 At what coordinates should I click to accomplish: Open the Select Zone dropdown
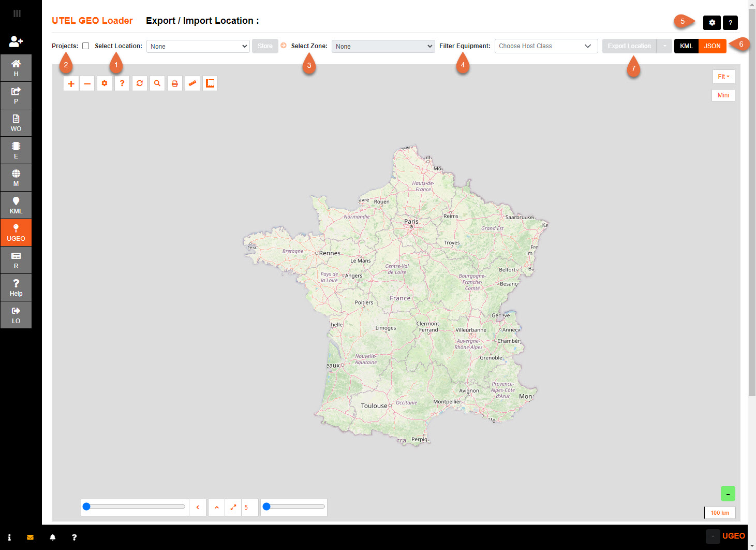pos(383,46)
